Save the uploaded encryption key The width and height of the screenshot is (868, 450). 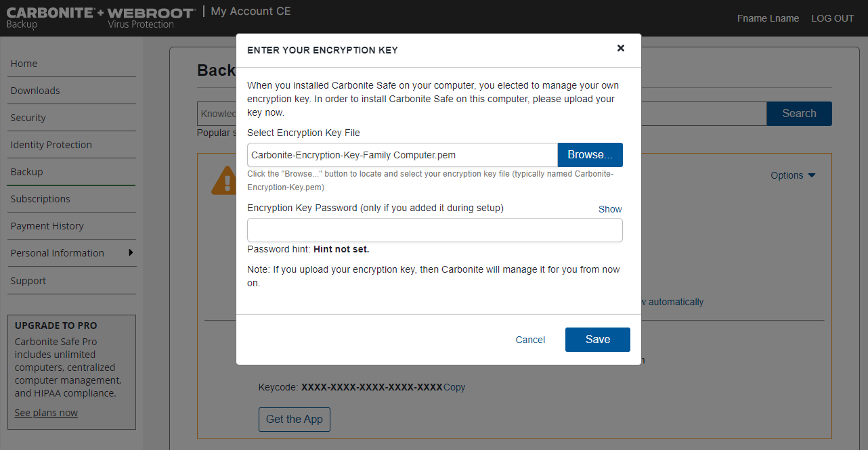597,340
